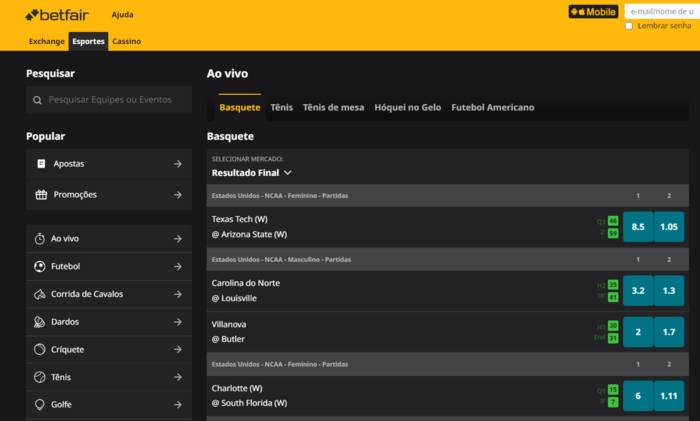Open the Villanova match
The height and width of the screenshot is (421, 700).
tap(229, 325)
